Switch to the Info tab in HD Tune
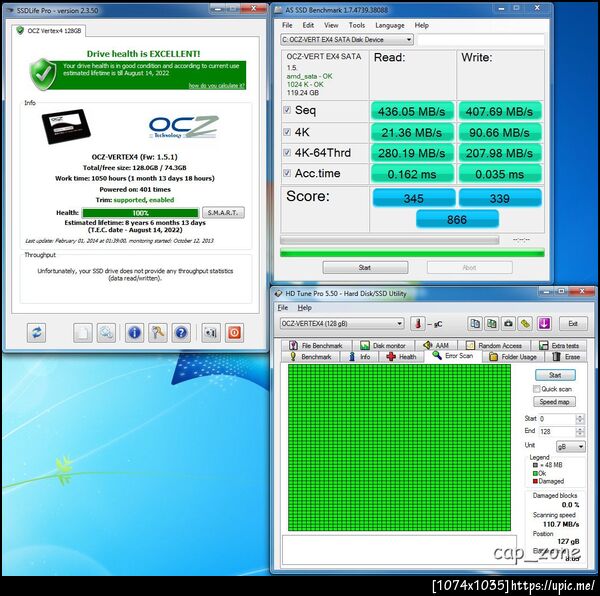 pos(359,357)
